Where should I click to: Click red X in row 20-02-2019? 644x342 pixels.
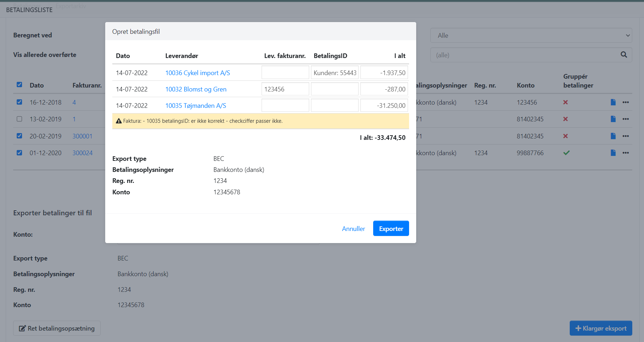pos(565,136)
